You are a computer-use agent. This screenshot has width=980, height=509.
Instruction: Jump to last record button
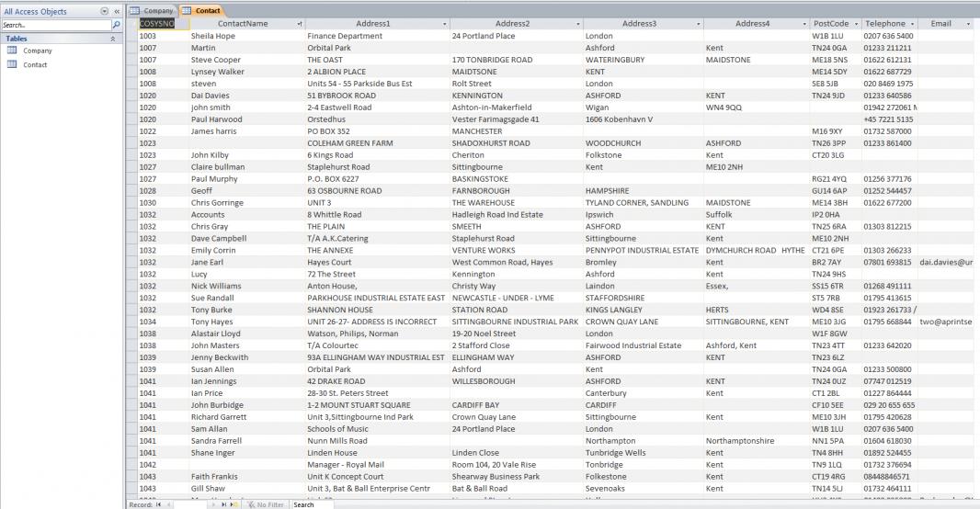point(223,504)
